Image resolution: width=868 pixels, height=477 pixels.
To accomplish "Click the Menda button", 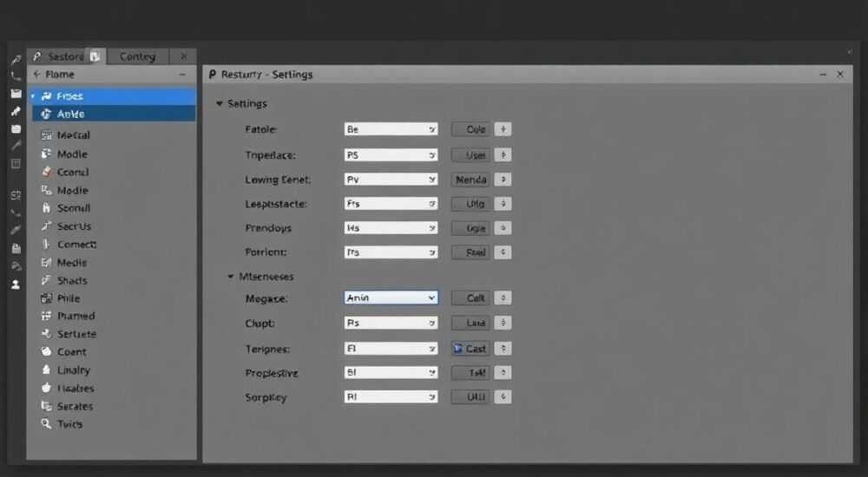I will [x=470, y=180].
